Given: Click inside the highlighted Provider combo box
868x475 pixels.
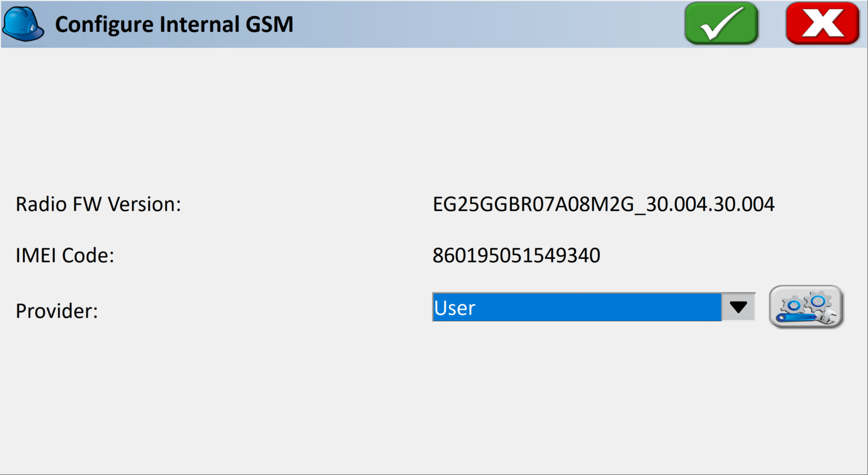Looking at the screenshot, I should [x=565, y=307].
